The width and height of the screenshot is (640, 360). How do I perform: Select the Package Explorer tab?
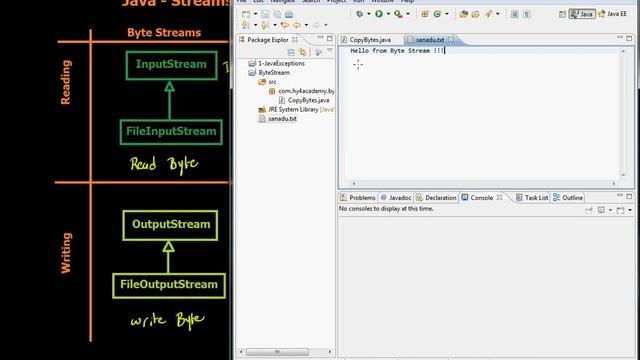point(268,40)
